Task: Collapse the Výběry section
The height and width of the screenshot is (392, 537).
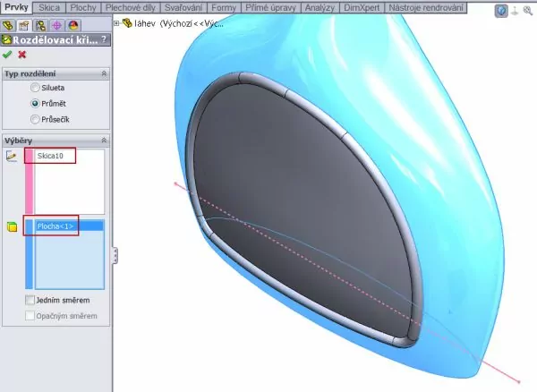Action: [104, 141]
